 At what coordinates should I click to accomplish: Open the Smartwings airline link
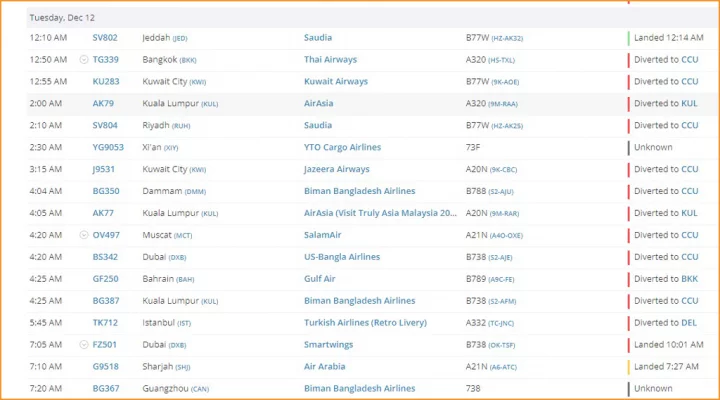coord(328,345)
